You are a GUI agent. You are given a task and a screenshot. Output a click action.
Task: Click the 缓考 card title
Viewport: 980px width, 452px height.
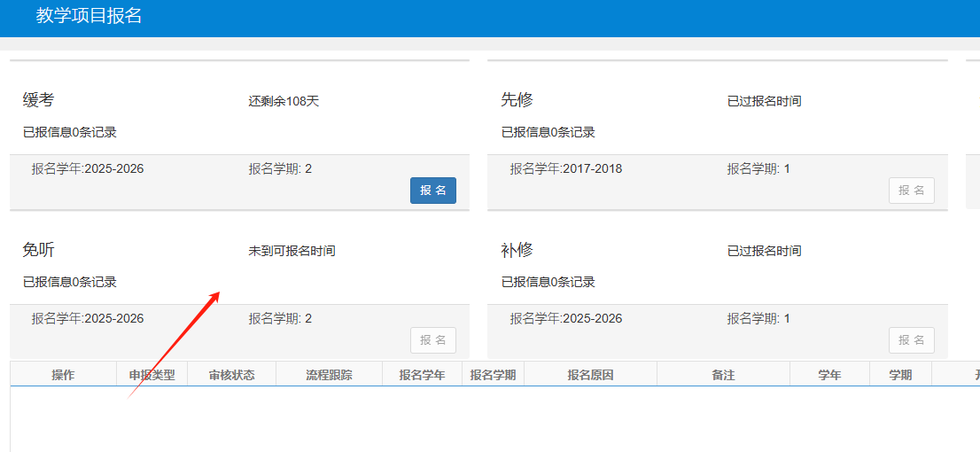[x=38, y=100]
